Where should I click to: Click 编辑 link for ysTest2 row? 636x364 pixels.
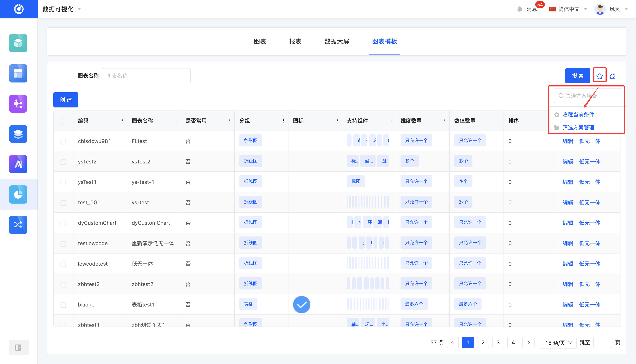567,162
